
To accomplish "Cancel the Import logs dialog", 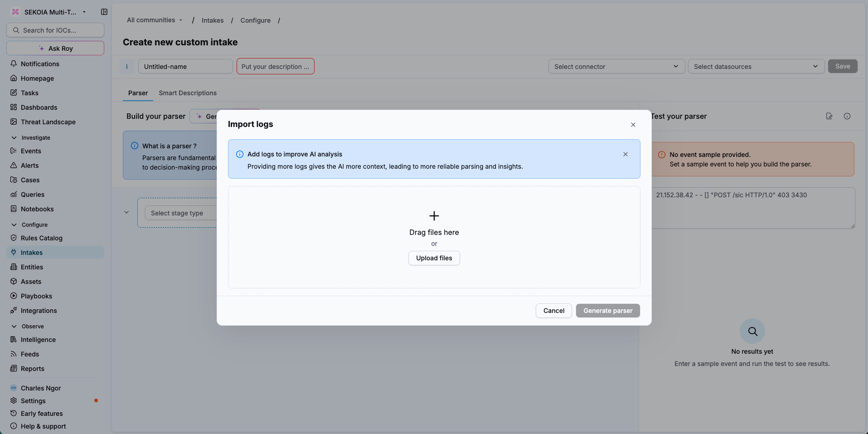I will click(553, 311).
